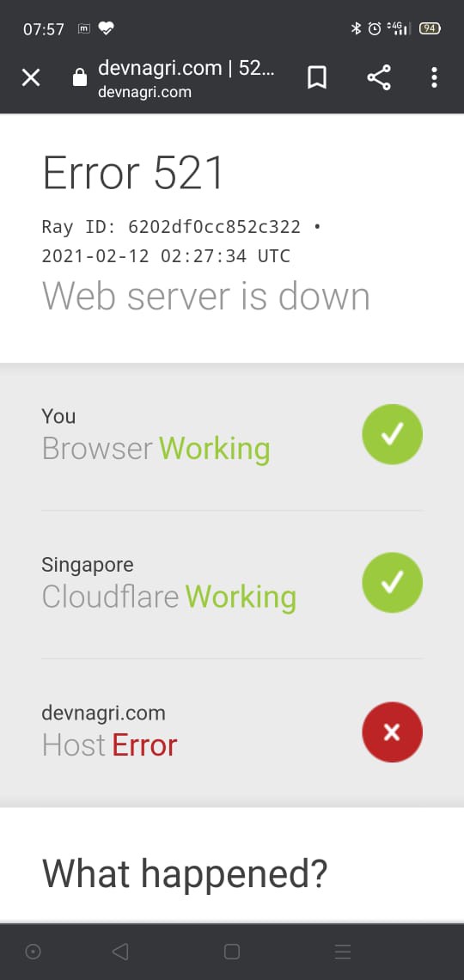Open recent apps from navigation bar menu
Screen dimensions: 464x980
pyautogui.click(x=342, y=952)
